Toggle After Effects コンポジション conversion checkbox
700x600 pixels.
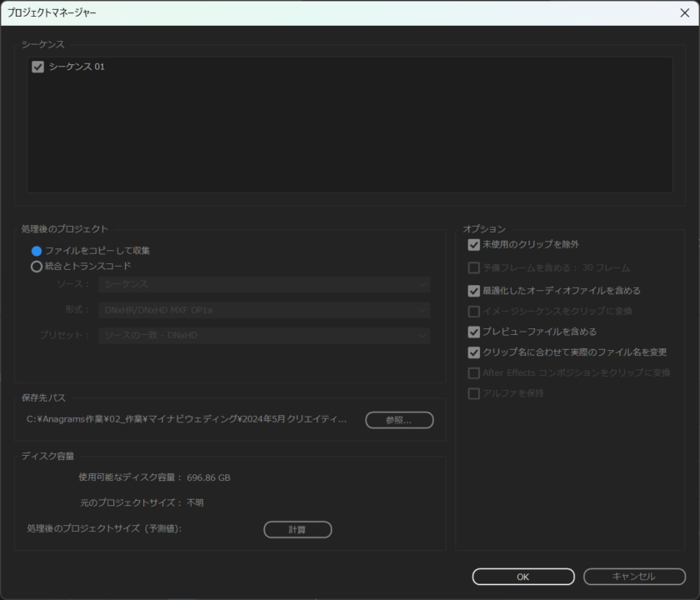coord(474,373)
